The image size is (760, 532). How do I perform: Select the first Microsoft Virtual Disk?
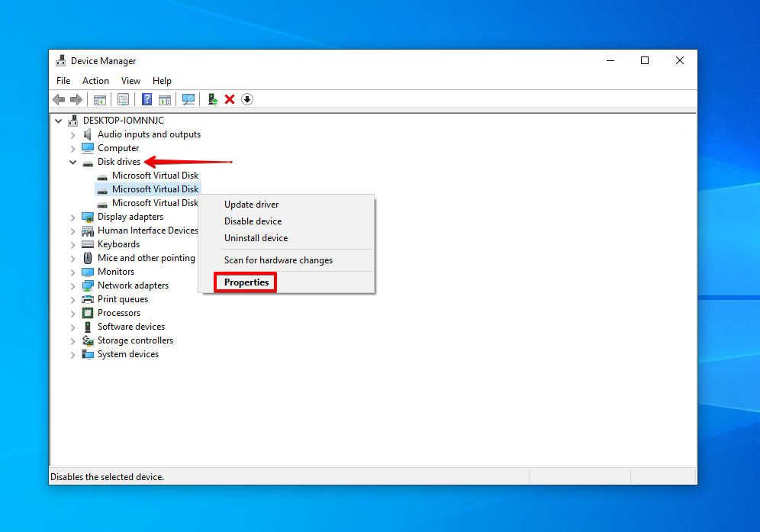pyautogui.click(x=155, y=176)
